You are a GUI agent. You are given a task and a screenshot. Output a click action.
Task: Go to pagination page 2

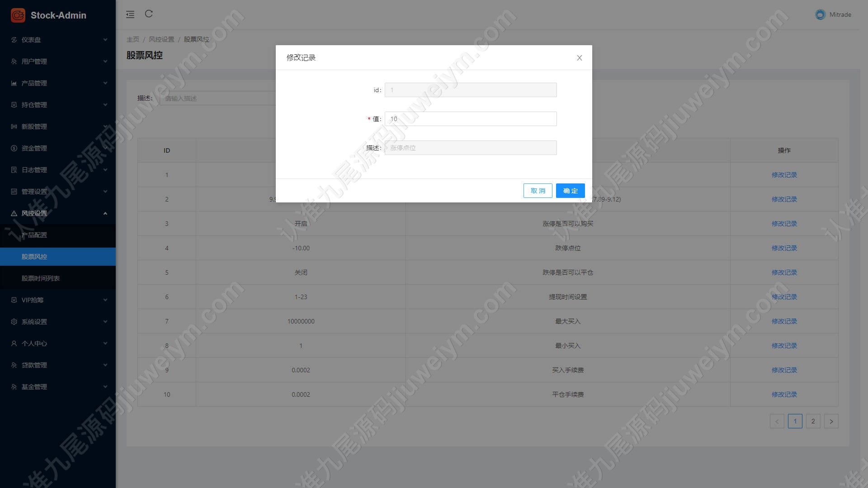click(x=813, y=421)
